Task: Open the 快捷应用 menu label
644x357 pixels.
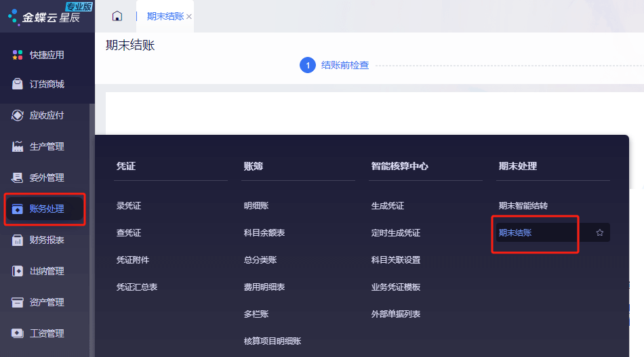Action: [x=47, y=55]
